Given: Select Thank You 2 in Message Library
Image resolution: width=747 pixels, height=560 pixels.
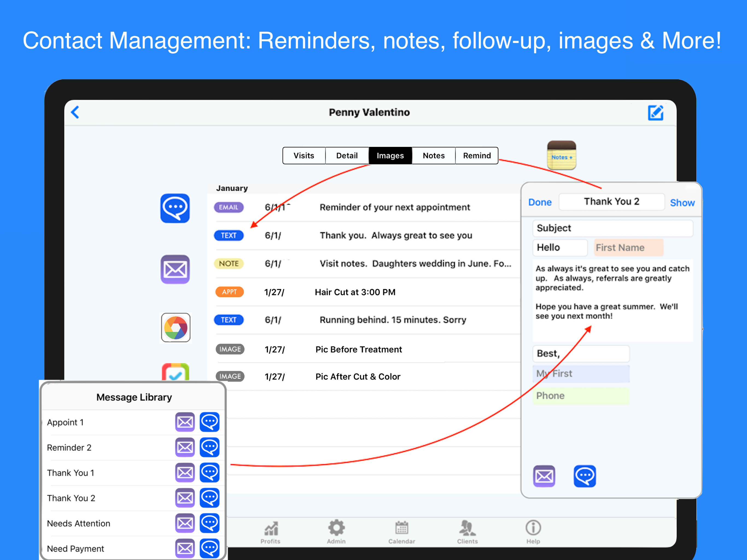Looking at the screenshot, I should (71, 498).
